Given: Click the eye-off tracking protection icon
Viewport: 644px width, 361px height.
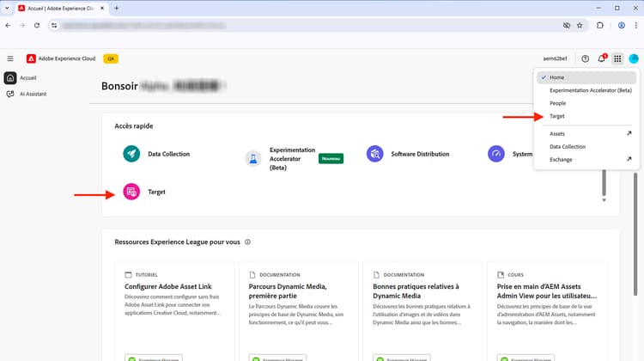Looking at the screenshot, I should pos(567,25).
